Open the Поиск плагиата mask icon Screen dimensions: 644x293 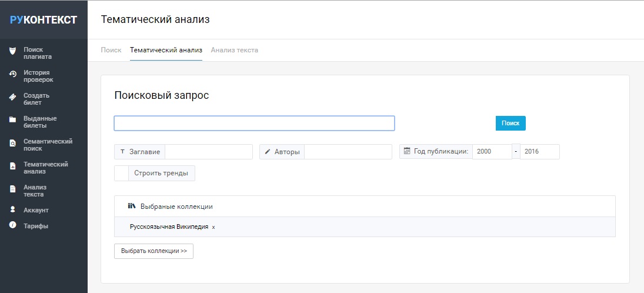13,51
